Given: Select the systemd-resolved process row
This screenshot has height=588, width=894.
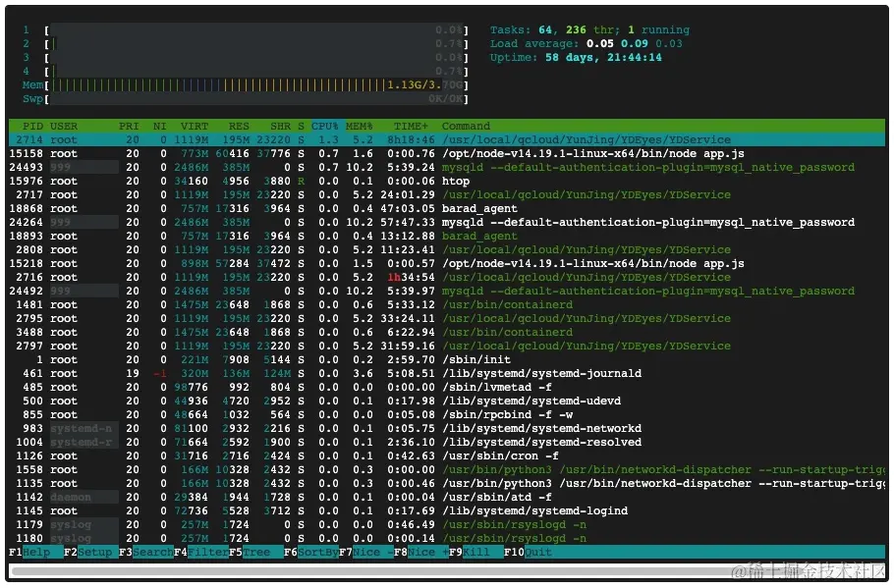Looking at the screenshot, I should pyautogui.click(x=447, y=442).
